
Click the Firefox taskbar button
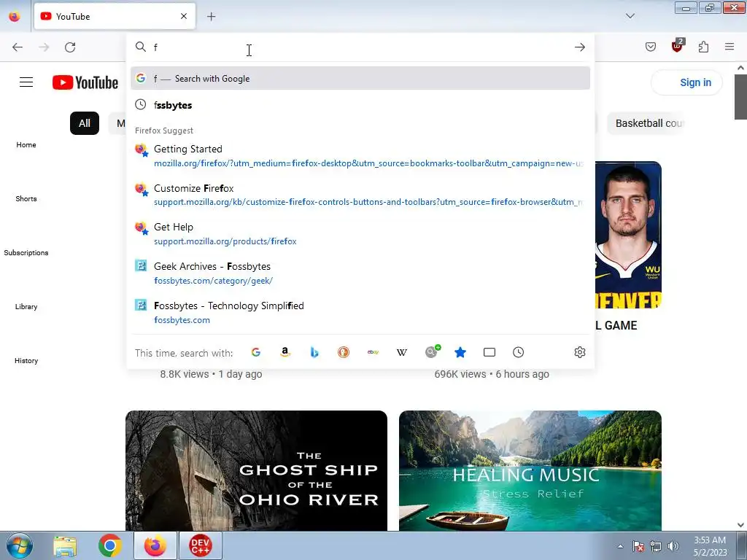point(155,545)
